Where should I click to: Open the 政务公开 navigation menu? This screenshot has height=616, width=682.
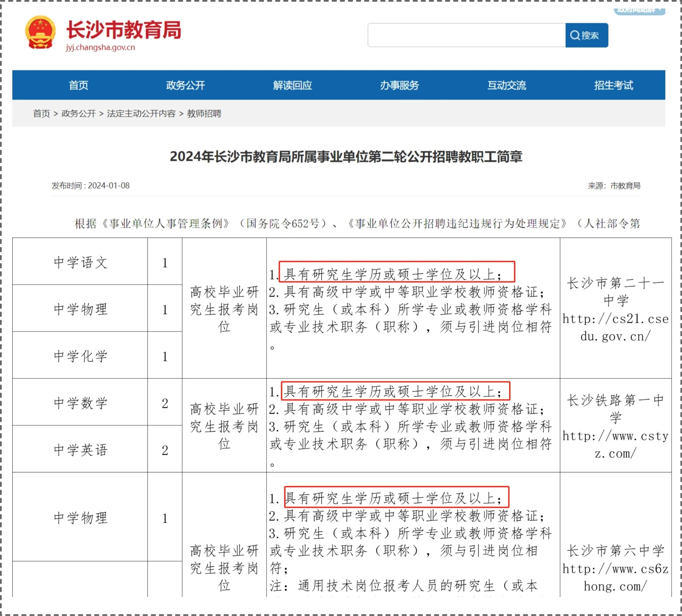[x=185, y=85]
